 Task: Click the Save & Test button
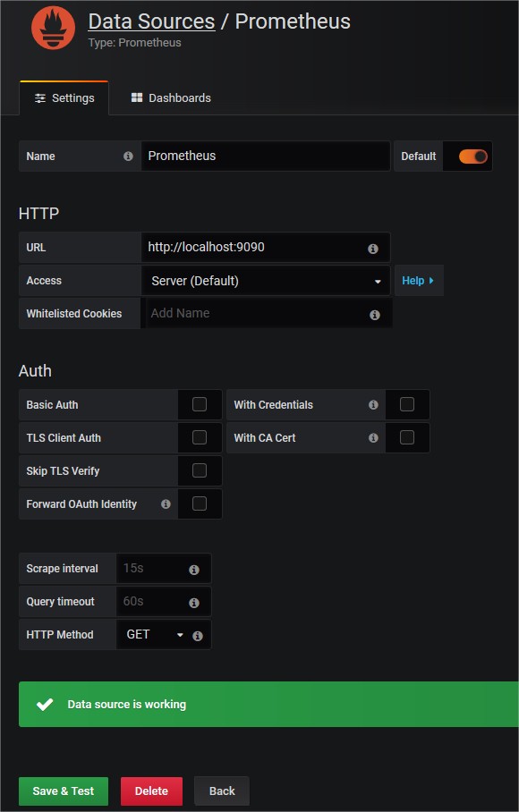pyautogui.click(x=64, y=791)
